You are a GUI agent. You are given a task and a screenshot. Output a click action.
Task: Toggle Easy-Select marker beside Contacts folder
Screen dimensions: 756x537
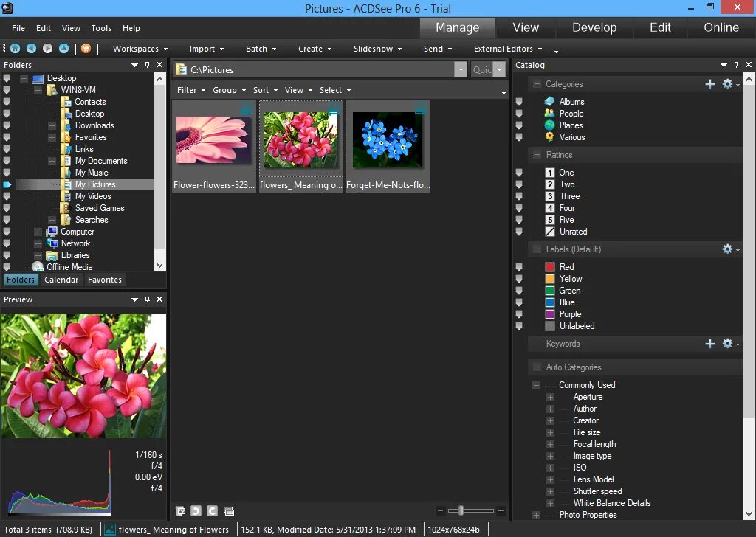point(6,102)
